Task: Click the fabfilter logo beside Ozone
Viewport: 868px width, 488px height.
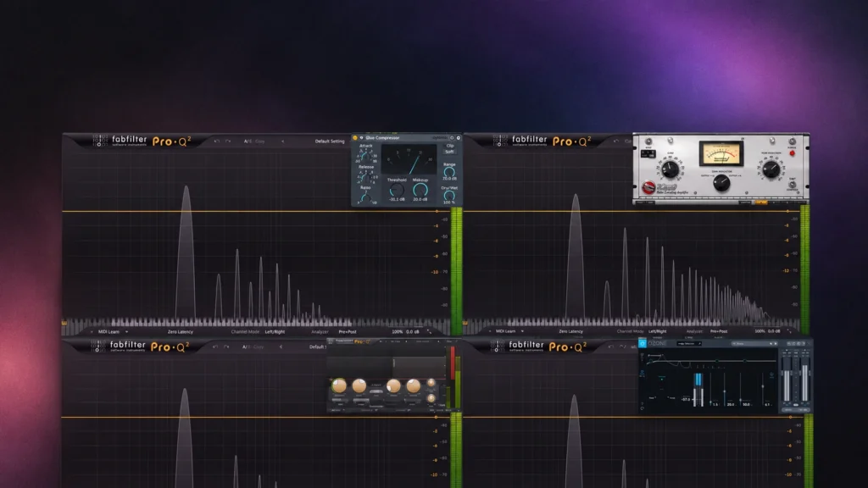Action: pyautogui.click(x=526, y=346)
